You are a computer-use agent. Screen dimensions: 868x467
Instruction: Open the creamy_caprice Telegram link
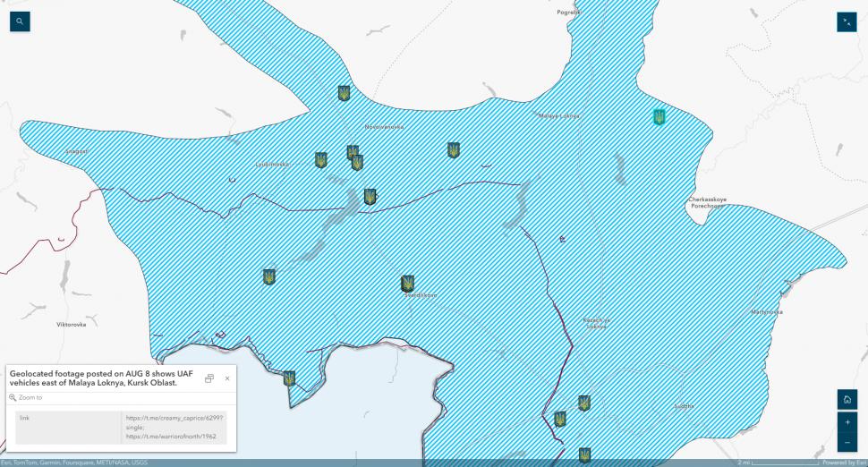(174, 418)
